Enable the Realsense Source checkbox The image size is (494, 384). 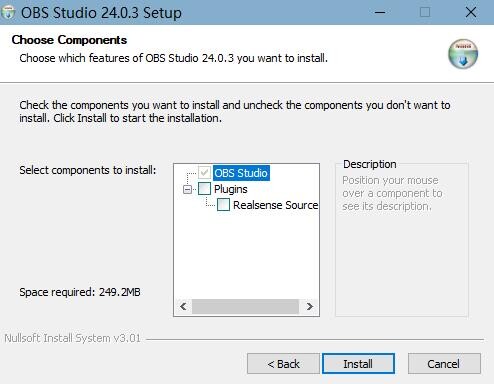tap(223, 205)
